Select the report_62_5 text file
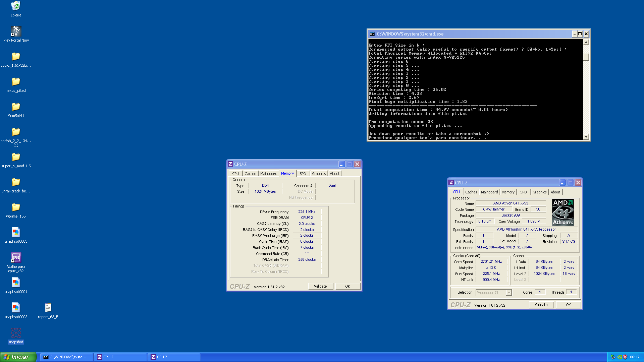This screenshot has height=362, width=644. [x=48, y=308]
